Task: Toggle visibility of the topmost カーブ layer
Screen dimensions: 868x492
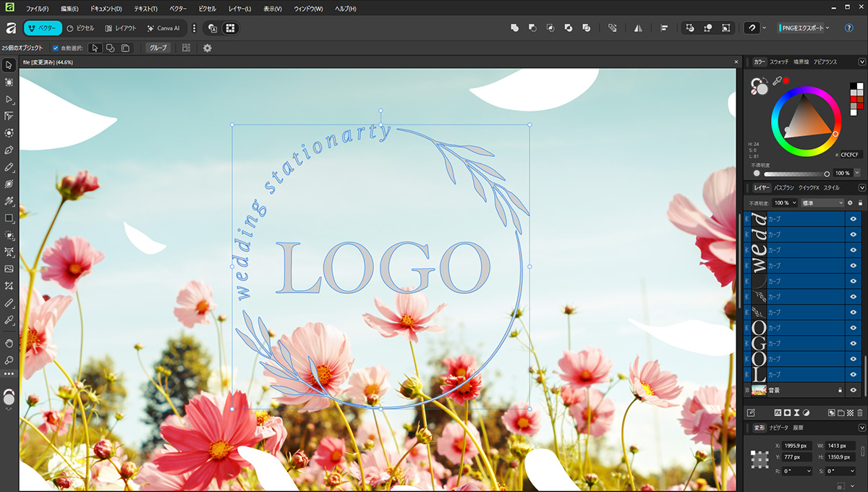Action: 853,219
